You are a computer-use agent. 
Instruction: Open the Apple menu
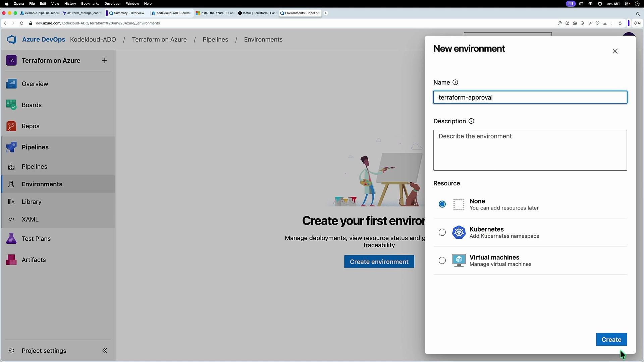[7, 4]
